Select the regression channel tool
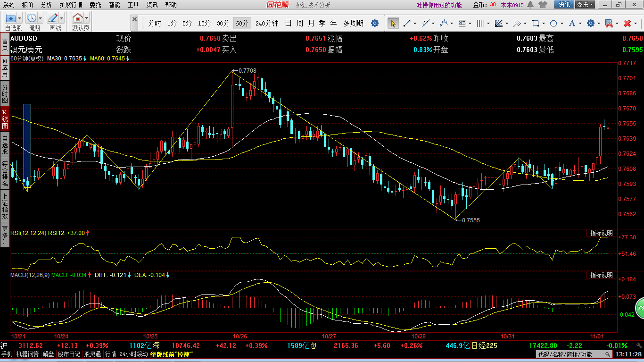 [x=517, y=23]
